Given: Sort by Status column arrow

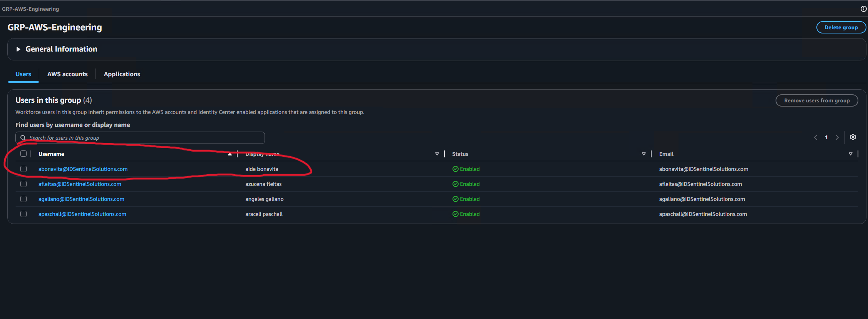Looking at the screenshot, I should pos(643,154).
